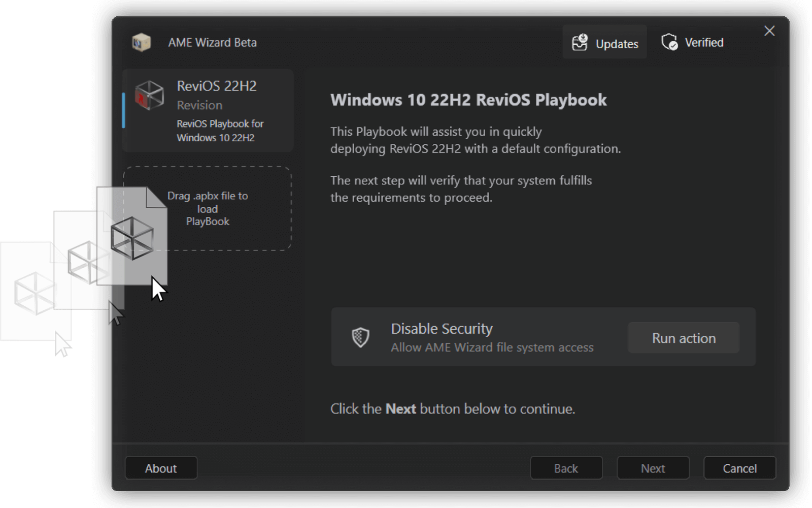Click the 'Disable Security' label
Image resolution: width=812 pixels, height=508 pixels.
click(x=442, y=329)
